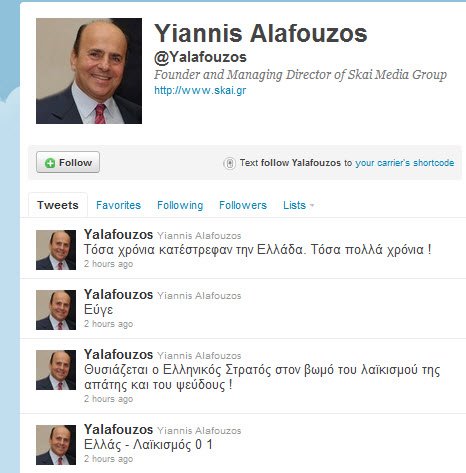Click avatar beside the Εύγε tweet
Viewport: 466px width, 473px height.
[56, 310]
